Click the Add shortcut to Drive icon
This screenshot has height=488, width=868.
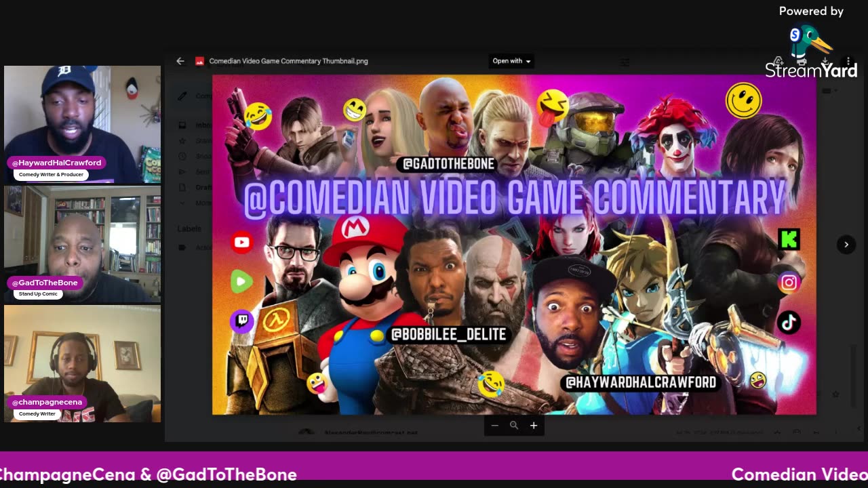coord(778,62)
